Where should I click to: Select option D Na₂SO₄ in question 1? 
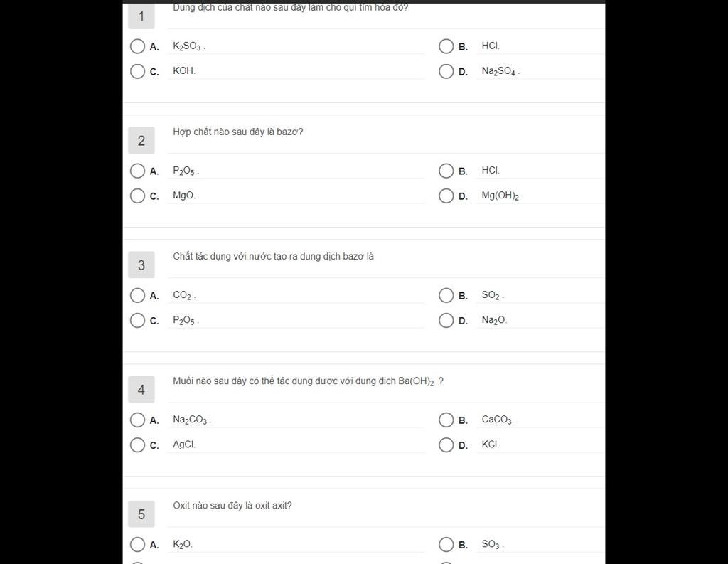click(446, 72)
